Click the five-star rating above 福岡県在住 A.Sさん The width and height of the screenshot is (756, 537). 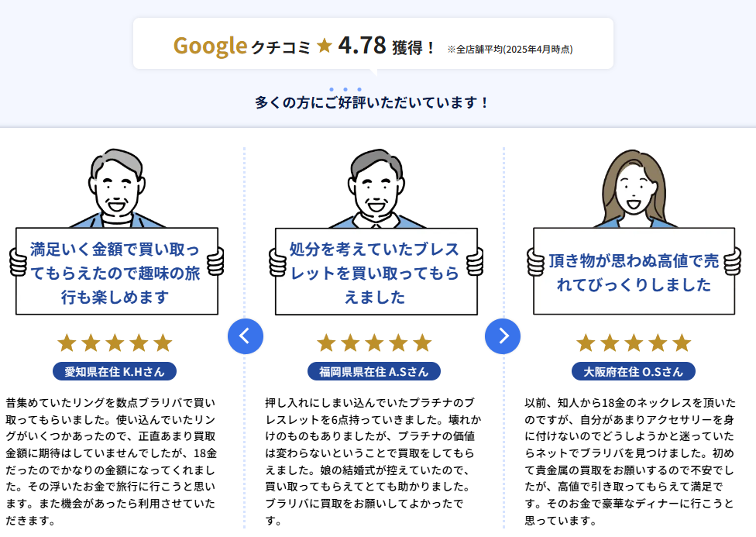tap(374, 343)
